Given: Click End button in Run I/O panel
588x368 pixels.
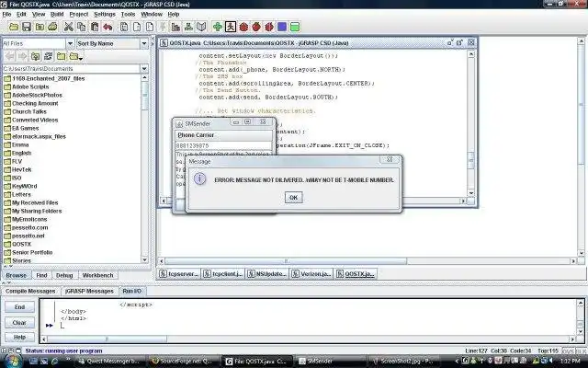Looking at the screenshot, I should (19, 306).
